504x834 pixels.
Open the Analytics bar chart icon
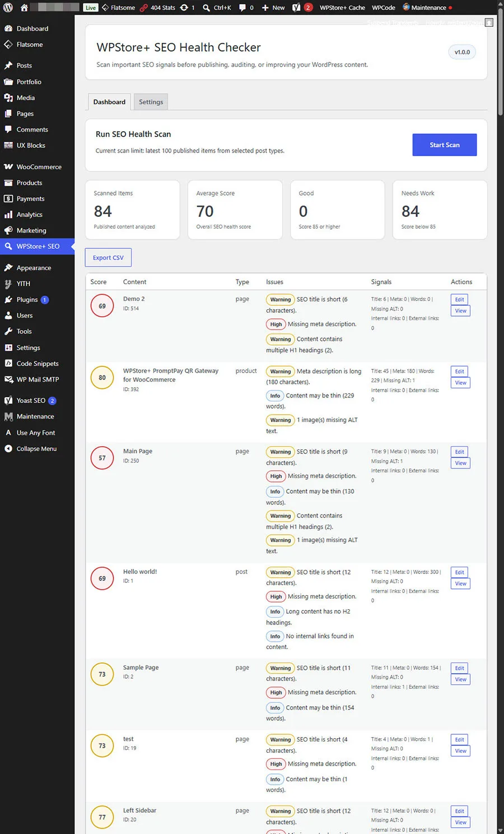8,215
